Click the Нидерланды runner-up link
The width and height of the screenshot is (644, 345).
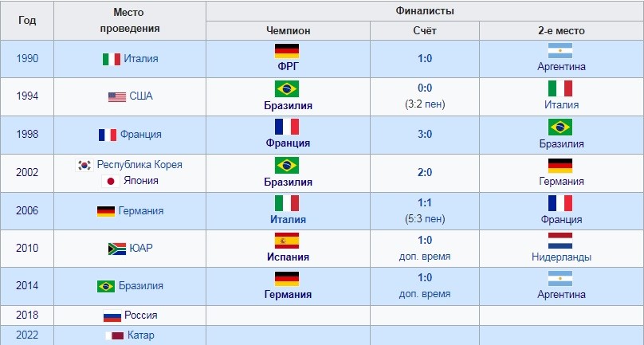click(x=561, y=257)
